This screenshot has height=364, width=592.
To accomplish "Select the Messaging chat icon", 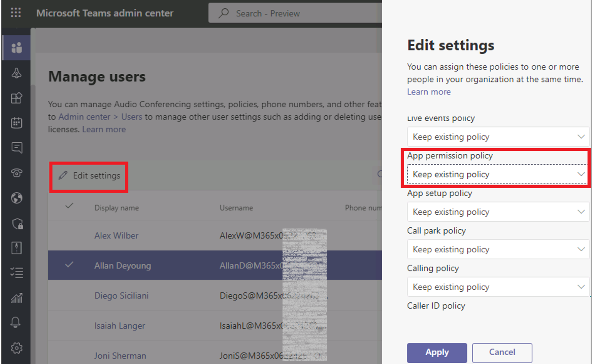I will [x=16, y=147].
